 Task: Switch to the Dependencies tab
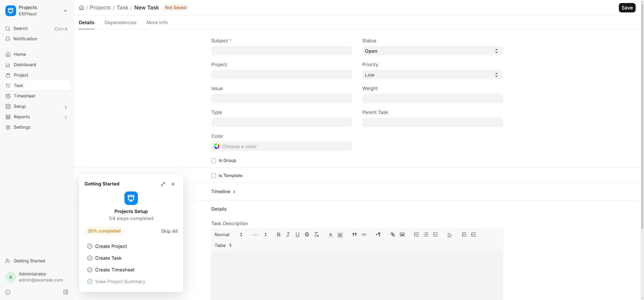coord(120,23)
